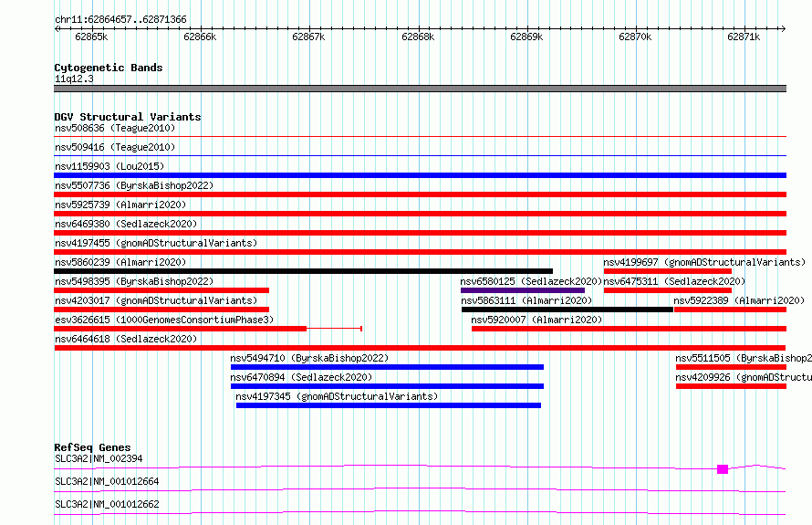
Task: Select the nsv6464618 (Sedlazeck2020) label
Action: click(x=126, y=339)
